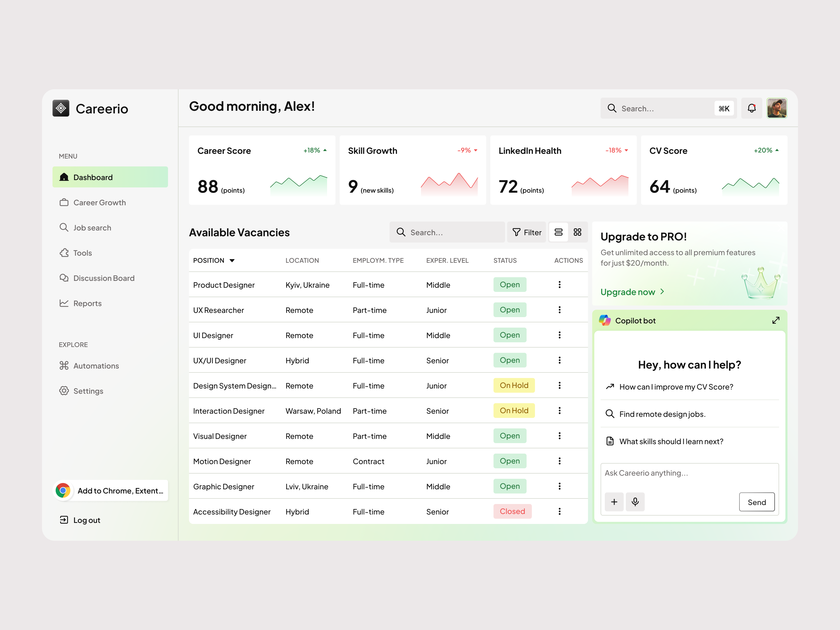
Task: Select 'How can I improve my CV Score?' suggestion
Action: tap(690, 387)
